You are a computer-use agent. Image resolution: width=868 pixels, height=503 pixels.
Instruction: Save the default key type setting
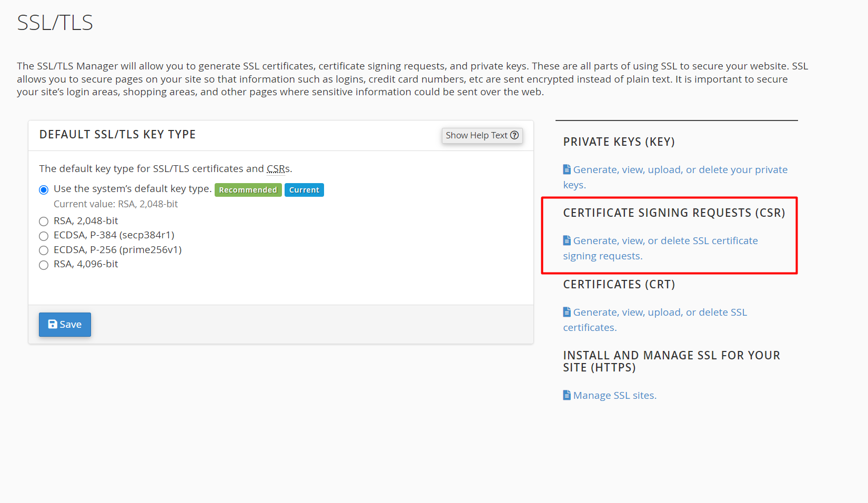tap(65, 325)
